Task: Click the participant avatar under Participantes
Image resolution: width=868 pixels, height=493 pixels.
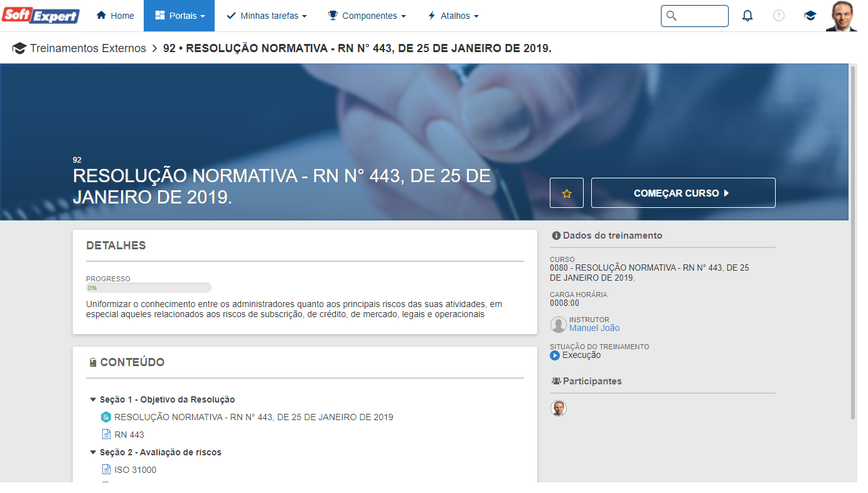Action: pyautogui.click(x=558, y=408)
